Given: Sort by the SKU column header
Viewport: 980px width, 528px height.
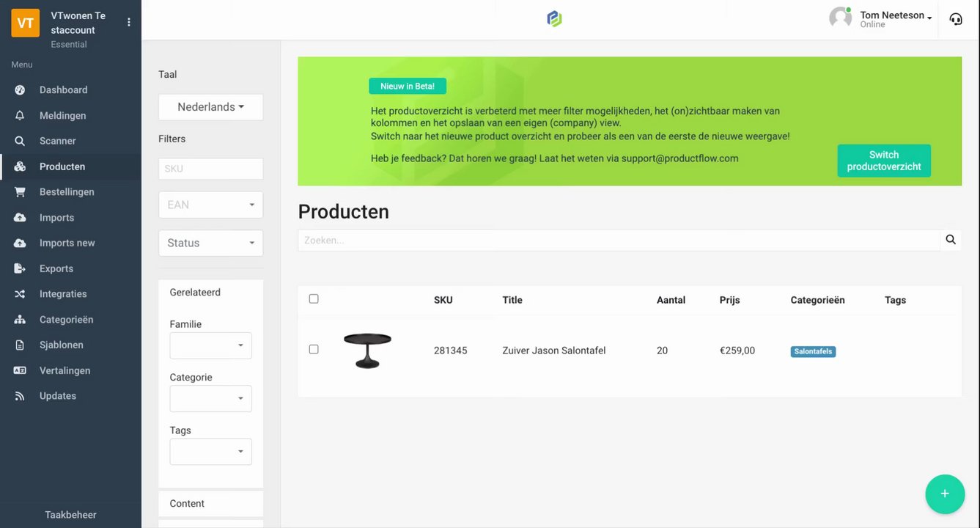Looking at the screenshot, I should coord(443,300).
